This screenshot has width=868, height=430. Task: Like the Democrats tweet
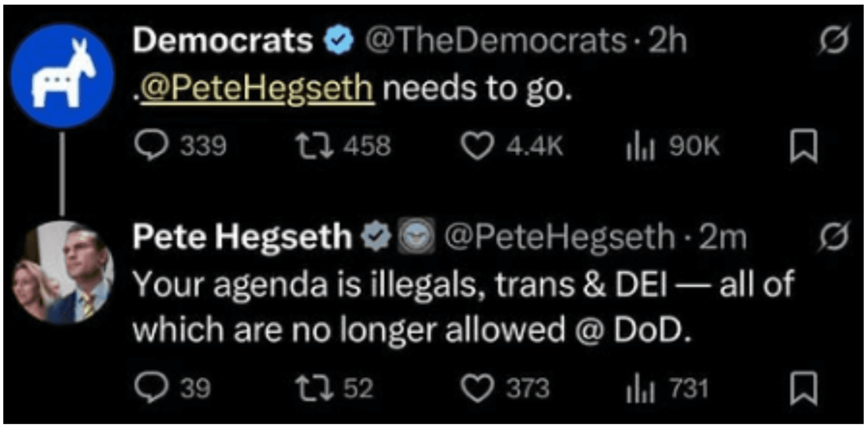[x=476, y=146]
